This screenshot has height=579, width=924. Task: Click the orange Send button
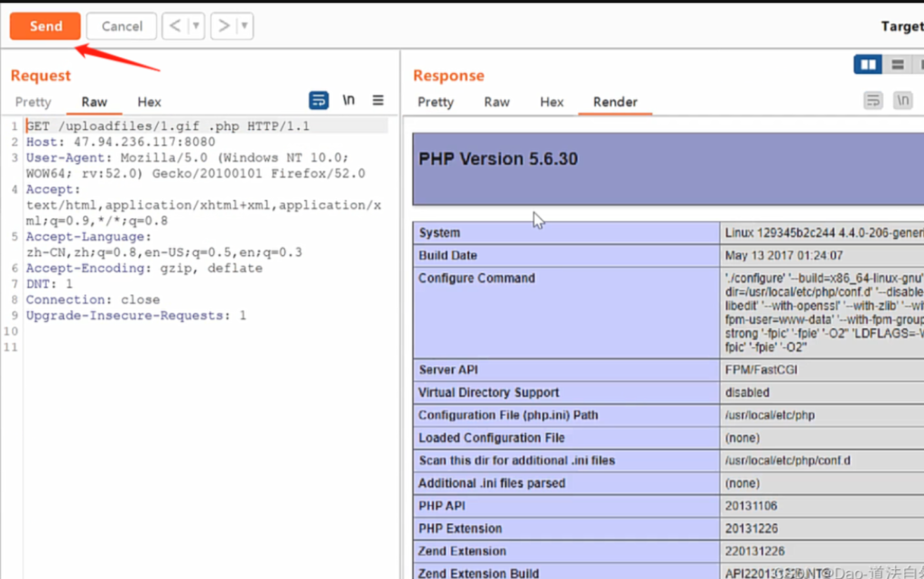45,26
